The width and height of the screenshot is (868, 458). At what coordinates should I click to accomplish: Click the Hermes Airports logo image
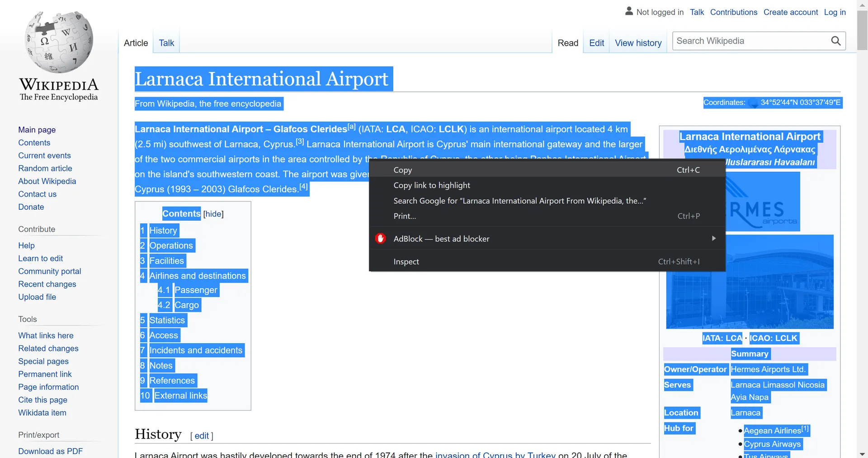click(x=763, y=202)
